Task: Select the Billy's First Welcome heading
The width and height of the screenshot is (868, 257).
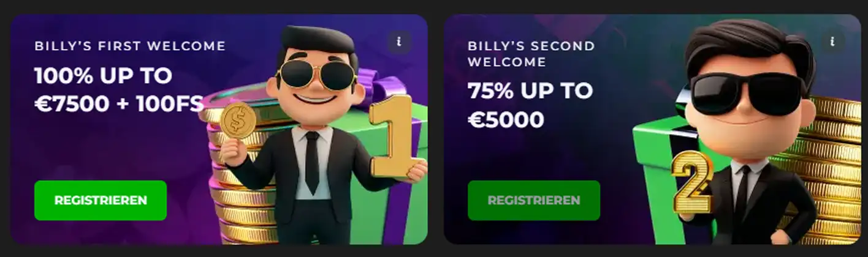Action: click(x=130, y=46)
